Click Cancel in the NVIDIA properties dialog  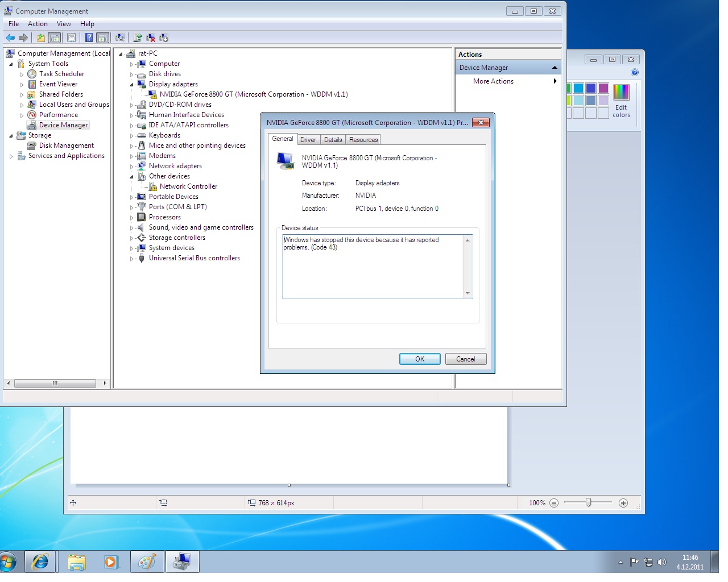coord(465,359)
